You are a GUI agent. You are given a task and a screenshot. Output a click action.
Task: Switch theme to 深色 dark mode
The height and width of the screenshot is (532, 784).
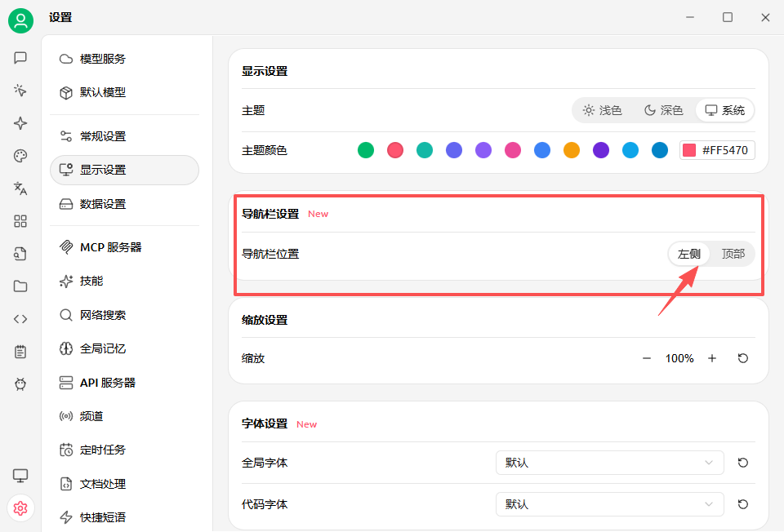[663, 110]
